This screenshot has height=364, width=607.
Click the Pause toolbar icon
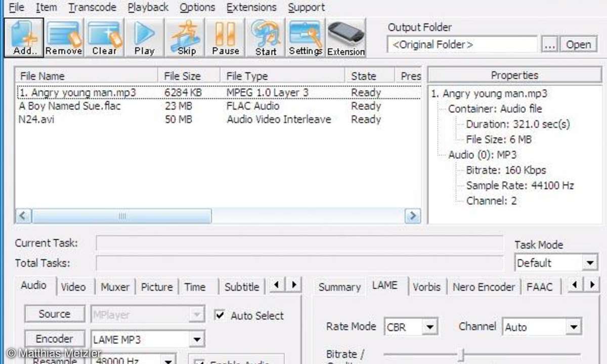(226, 38)
